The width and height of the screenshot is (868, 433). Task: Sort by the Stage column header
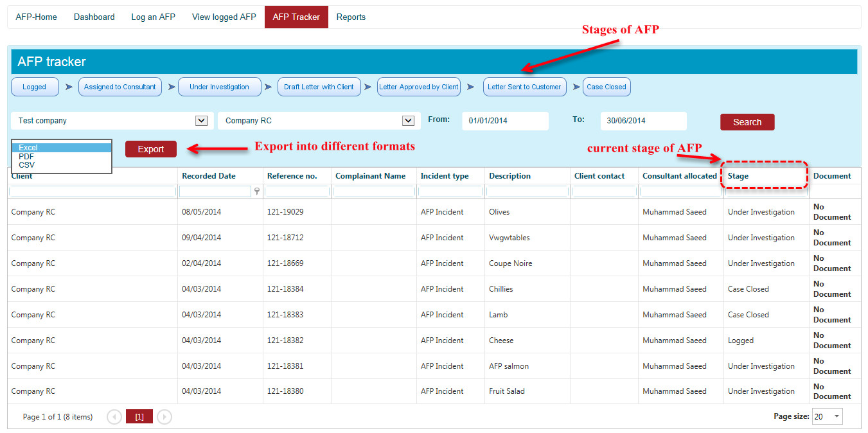tap(738, 176)
